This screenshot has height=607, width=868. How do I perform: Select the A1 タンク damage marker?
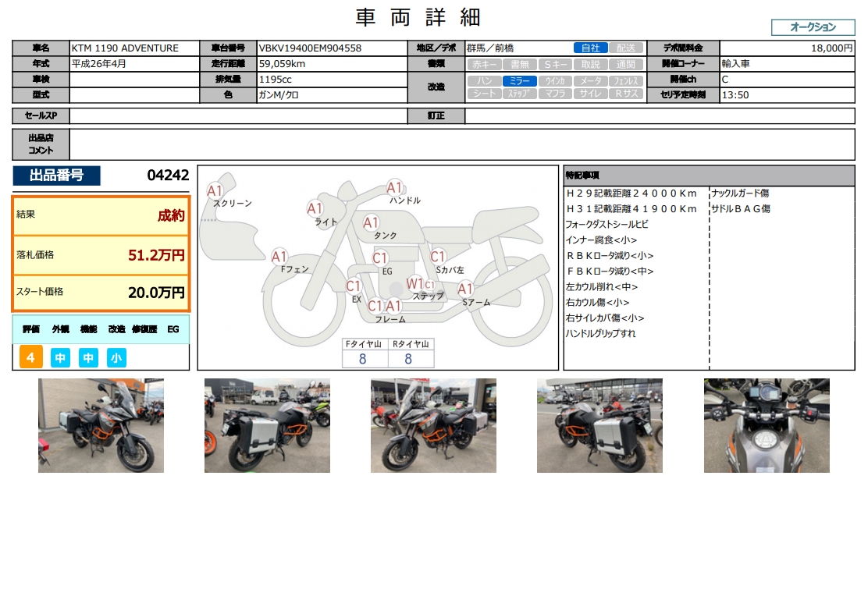tap(371, 222)
